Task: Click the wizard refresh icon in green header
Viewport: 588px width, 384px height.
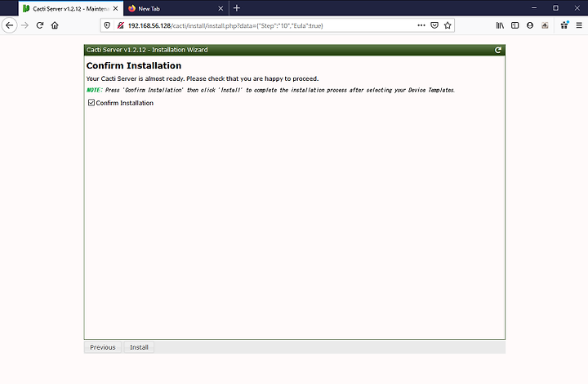Action: click(x=497, y=50)
